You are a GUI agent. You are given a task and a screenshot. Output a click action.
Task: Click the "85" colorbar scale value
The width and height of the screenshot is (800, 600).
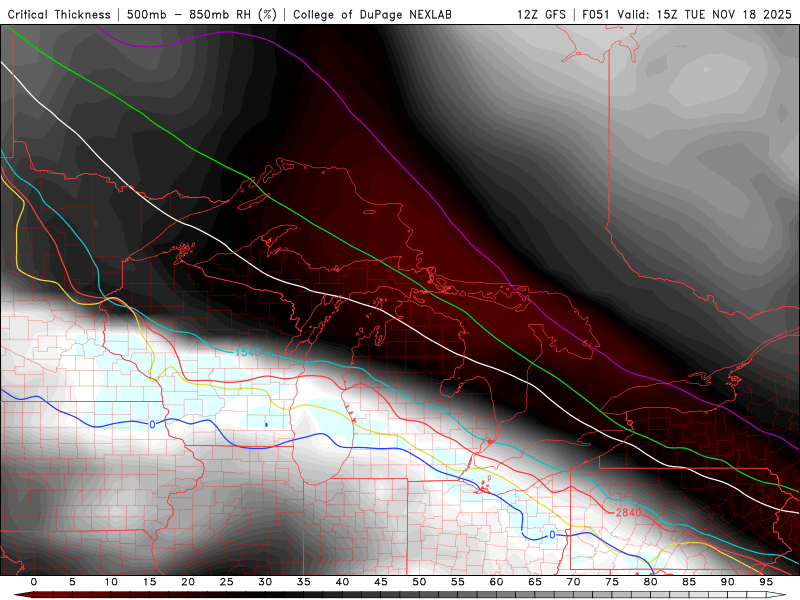[689, 582]
